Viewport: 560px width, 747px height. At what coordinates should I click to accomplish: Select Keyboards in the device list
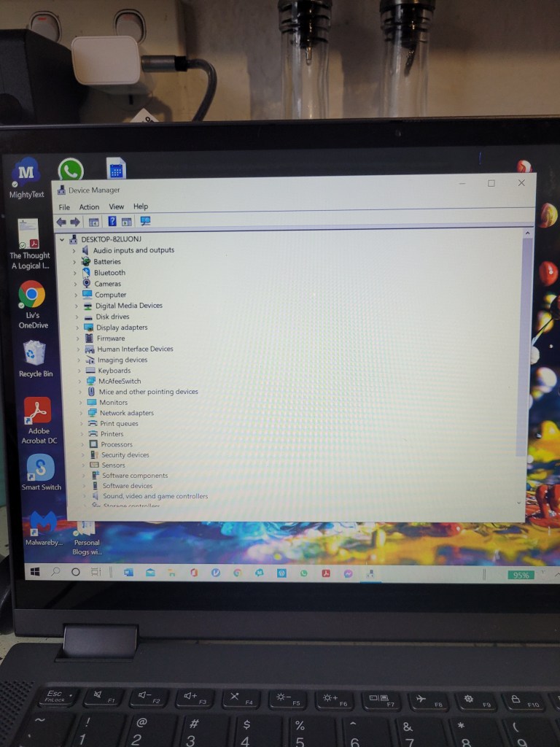tap(114, 371)
